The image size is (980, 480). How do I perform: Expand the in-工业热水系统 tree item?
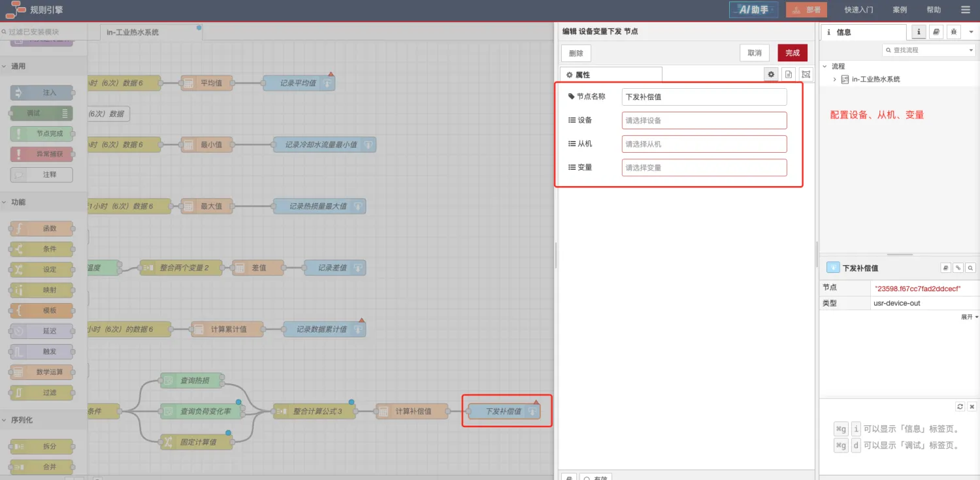pyautogui.click(x=834, y=79)
